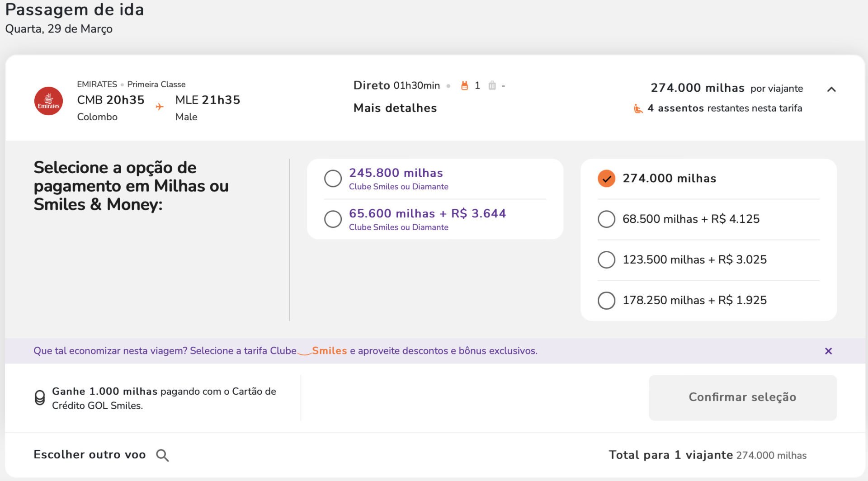Click the Primeira Classe cabin label
The image size is (868, 481).
(156, 84)
